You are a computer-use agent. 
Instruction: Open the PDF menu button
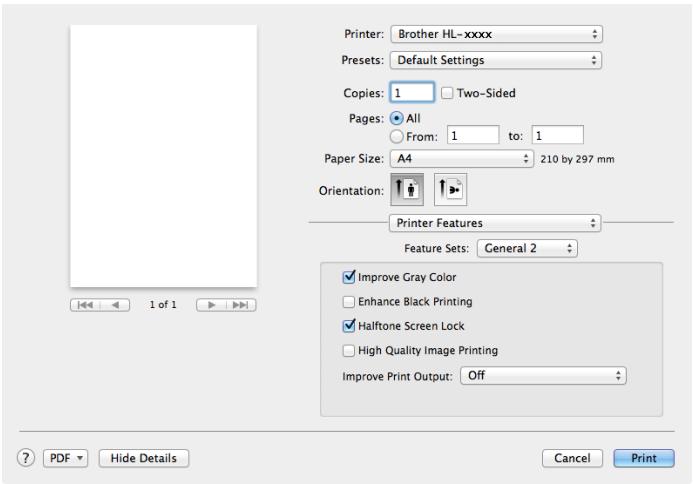65,458
